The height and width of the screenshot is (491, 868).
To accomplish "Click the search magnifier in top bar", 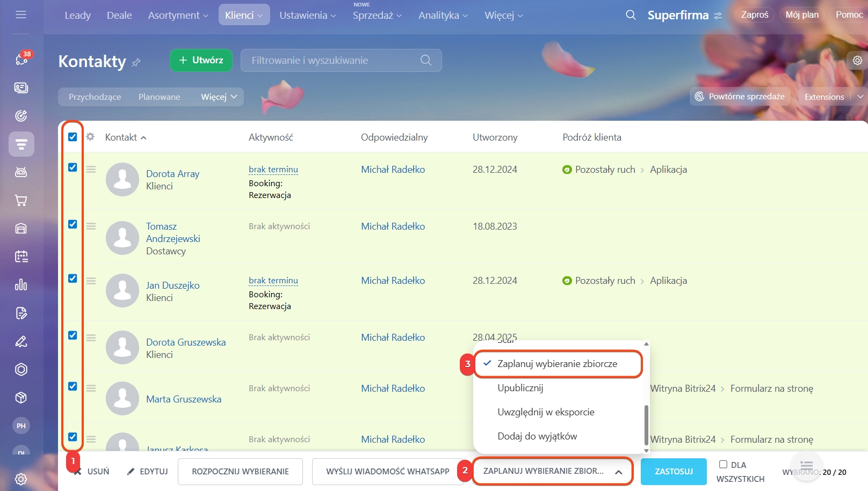I will 631,15.
